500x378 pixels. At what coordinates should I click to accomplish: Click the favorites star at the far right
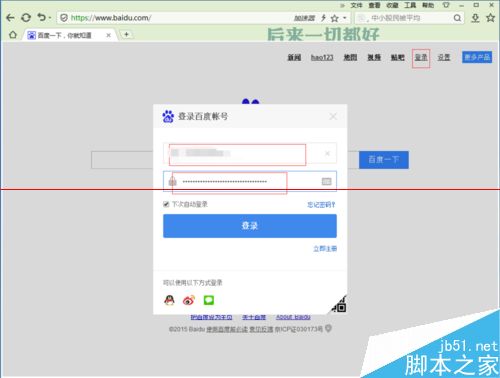(490, 18)
